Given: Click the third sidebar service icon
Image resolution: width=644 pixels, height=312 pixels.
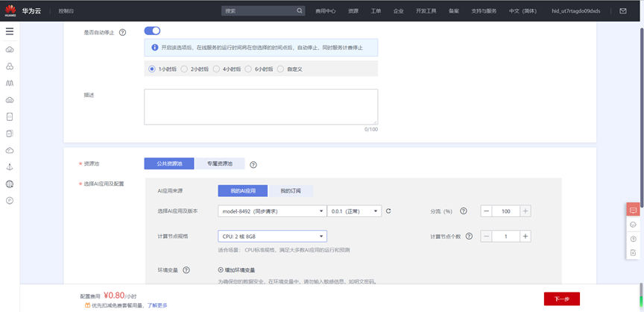Looking at the screenshot, I should tap(10, 83).
